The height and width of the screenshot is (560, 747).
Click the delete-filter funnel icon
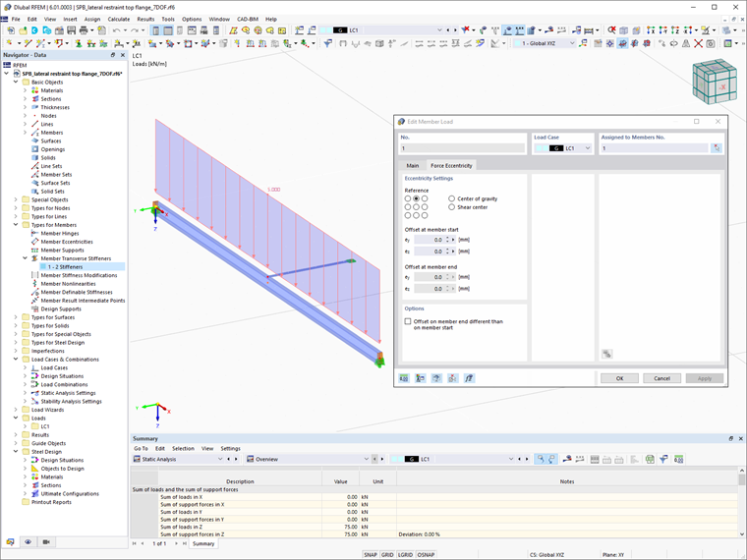[x=466, y=30]
